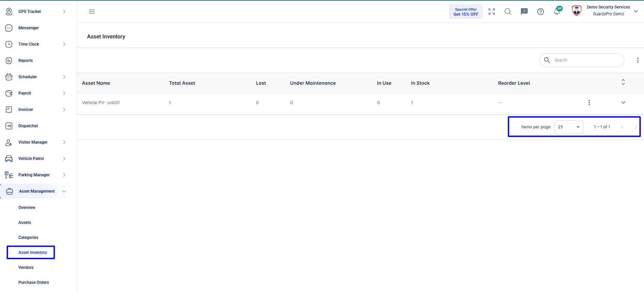Open the Vehicle PV- unit01 row actions menu

[x=589, y=102]
